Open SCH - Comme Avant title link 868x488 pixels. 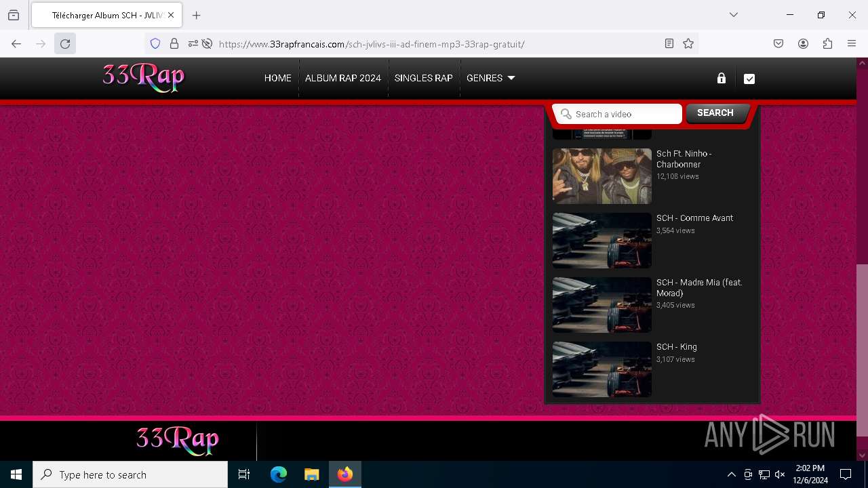click(x=694, y=218)
